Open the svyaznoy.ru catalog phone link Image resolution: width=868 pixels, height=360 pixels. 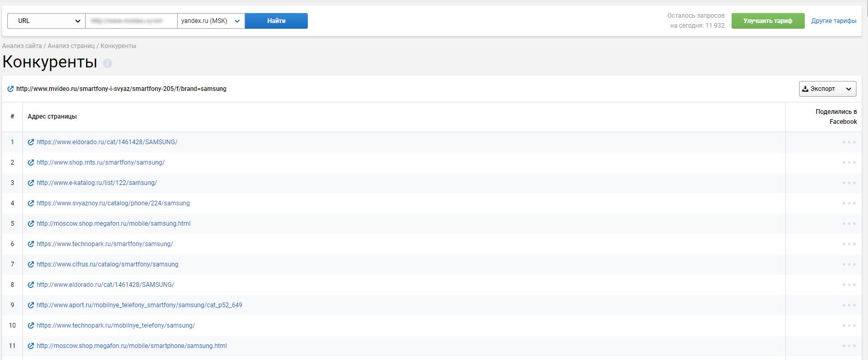coord(113,203)
